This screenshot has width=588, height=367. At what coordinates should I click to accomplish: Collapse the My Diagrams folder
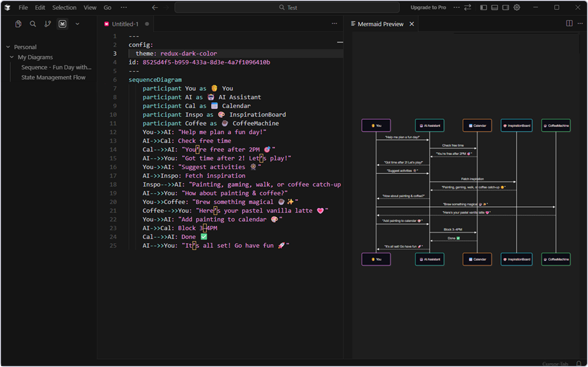tap(12, 57)
